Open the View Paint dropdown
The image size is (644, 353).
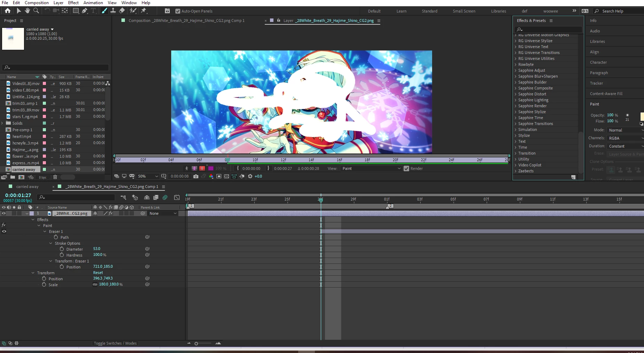(371, 168)
